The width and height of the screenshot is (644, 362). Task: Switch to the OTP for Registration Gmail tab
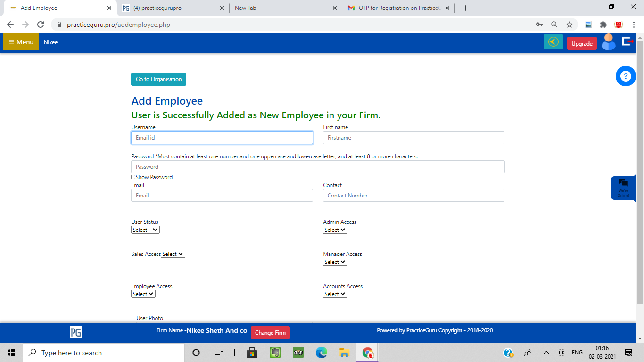pyautogui.click(x=398, y=8)
